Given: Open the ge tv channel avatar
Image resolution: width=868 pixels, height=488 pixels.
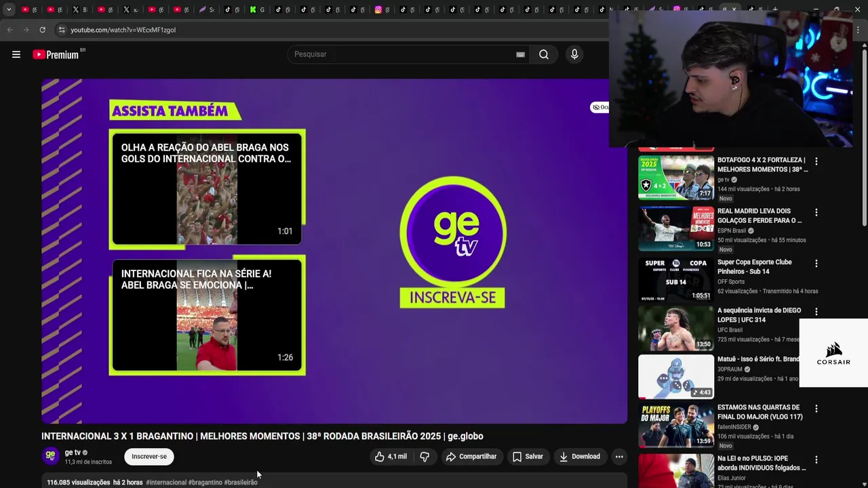Looking at the screenshot, I should (50, 456).
